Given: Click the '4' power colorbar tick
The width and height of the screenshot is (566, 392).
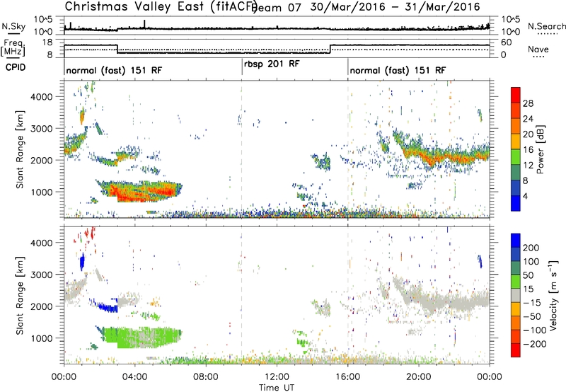Looking at the screenshot, I should (x=526, y=197).
